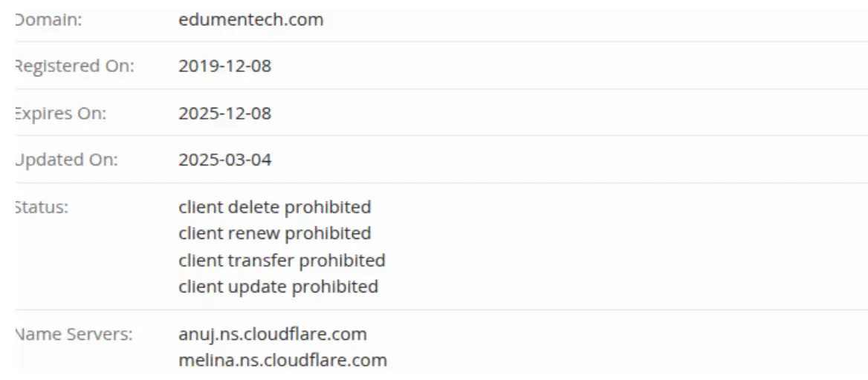Image resolution: width=868 pixels, height=380 pixels.
Task: Select the 2025-12-08 expiration date
Action: [224, 114]
